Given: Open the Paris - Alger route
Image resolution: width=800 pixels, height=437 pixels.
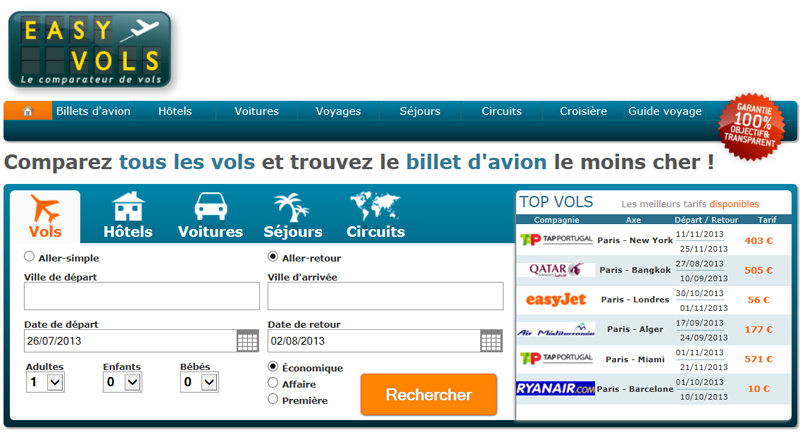Looking at the screenshot, I should [x=635, y=329].
